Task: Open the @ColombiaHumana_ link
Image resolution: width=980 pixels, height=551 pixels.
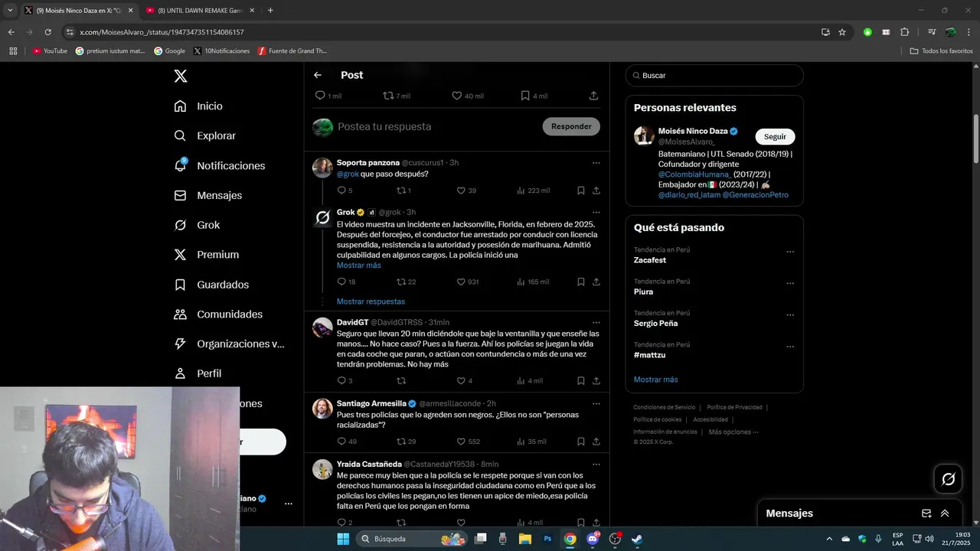Action: click(x=695, y=174)
